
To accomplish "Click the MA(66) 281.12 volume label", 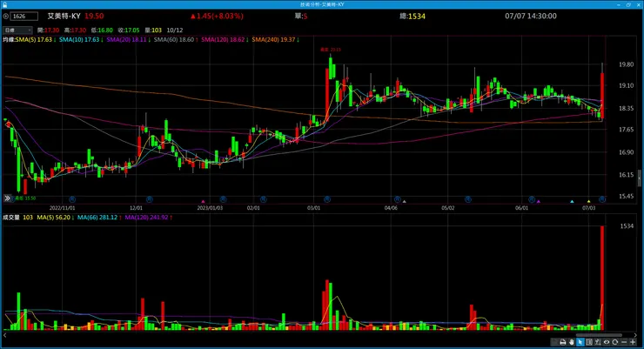I will click(x=99, y=218).
